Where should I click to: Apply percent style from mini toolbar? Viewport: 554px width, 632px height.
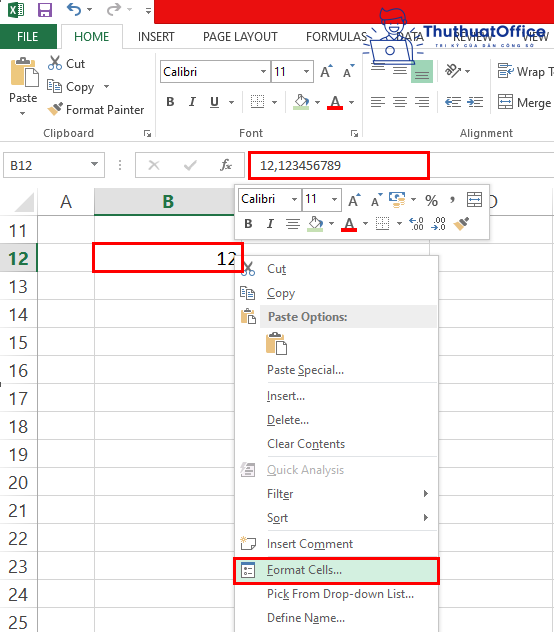click(x=431, y=200)
